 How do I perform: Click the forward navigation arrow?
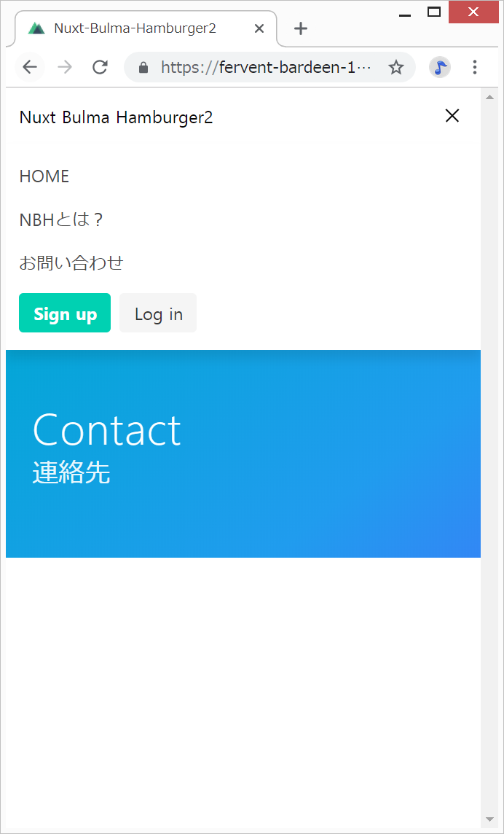pyautogui.click(x=65, y=67)
